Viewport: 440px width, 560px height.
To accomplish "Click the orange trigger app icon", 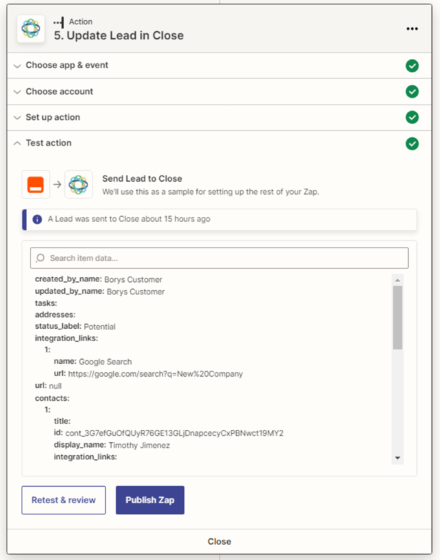I will (x=36, y=185).
